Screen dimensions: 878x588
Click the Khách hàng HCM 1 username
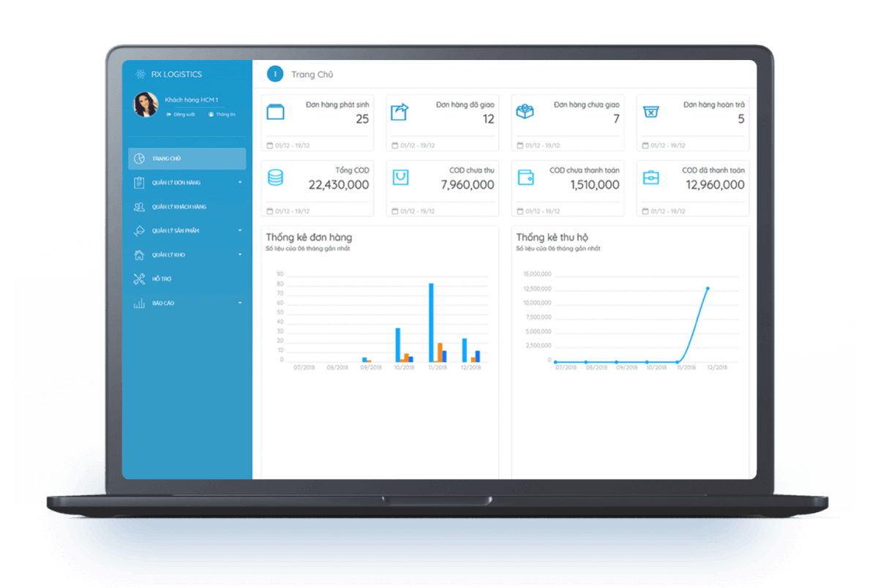(x=192, y=99)
